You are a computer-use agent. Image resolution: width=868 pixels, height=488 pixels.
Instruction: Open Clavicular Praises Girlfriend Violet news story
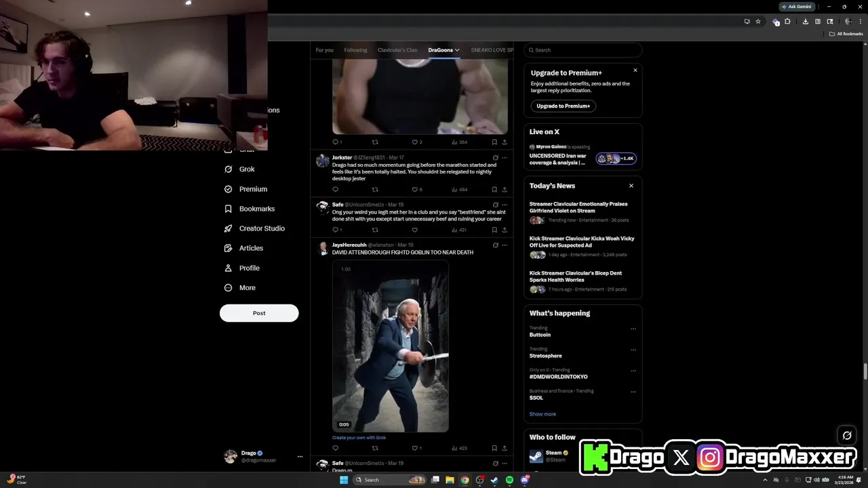pyautogui.click(x=583, y=212)
